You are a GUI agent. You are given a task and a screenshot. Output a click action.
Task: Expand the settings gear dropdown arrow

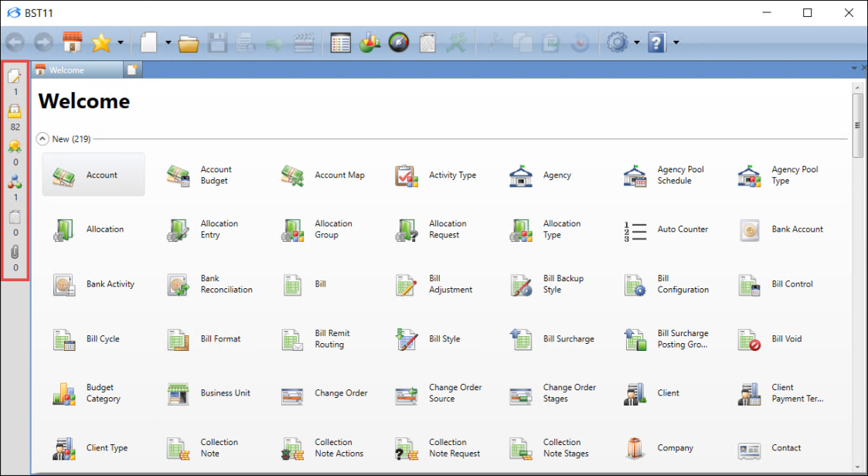coord(637,43)
